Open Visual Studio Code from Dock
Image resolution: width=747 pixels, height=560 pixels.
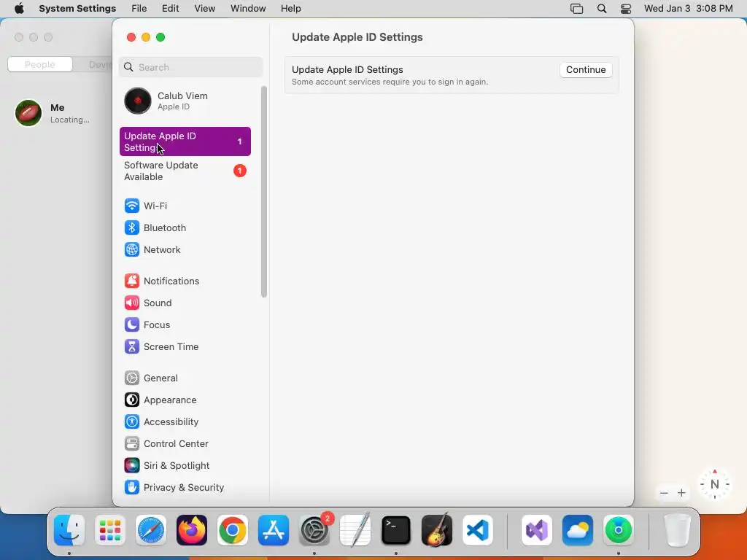pos(478,530)
